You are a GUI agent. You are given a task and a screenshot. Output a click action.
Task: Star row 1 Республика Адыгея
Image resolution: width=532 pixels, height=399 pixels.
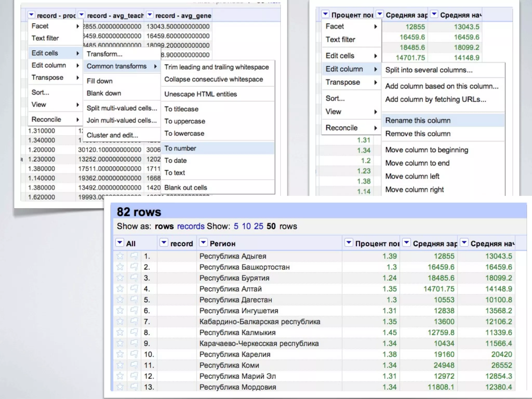pyautogui.click(x=120, y=256)
